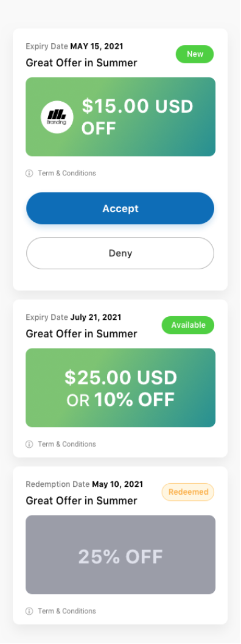Select the gray 25% OFF coupon banner
241x644 pixels.
point(120,554)
